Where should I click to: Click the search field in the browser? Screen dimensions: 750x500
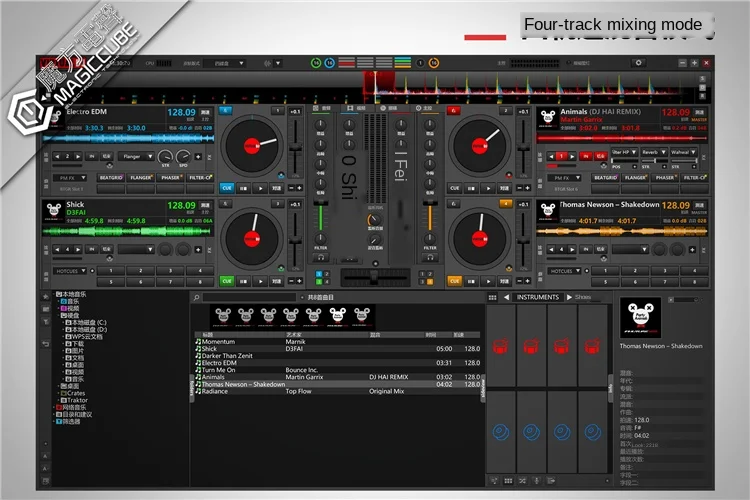point(250,298)
